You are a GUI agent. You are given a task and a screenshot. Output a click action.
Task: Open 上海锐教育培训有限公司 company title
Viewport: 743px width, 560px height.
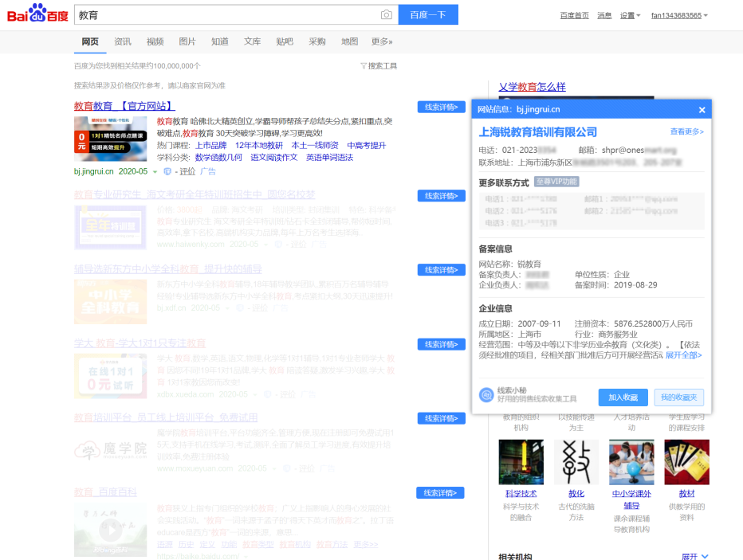(538, 132)
